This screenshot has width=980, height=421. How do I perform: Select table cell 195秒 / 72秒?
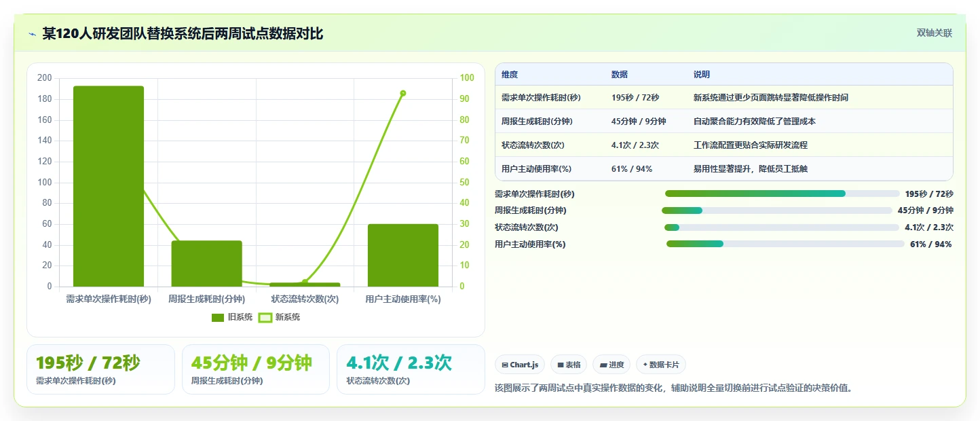point(635,98)
